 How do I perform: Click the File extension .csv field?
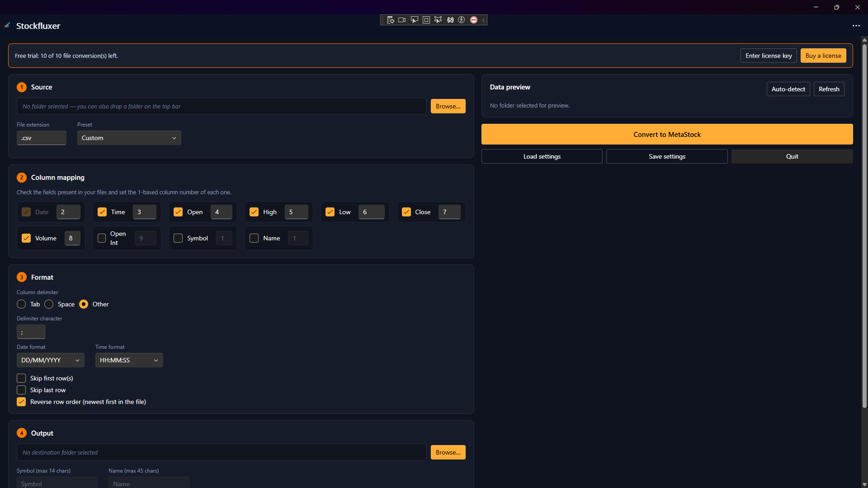pyautogui.click(x=42, y=138)
